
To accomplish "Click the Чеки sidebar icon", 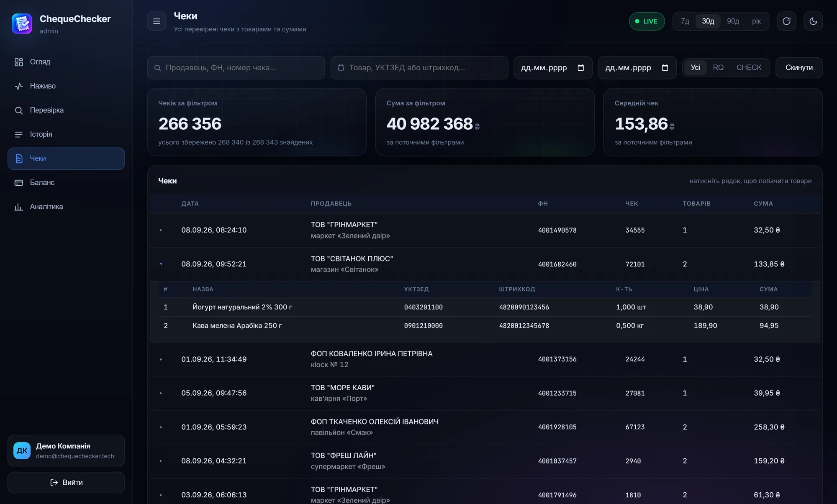I will [x=19, y=159].
